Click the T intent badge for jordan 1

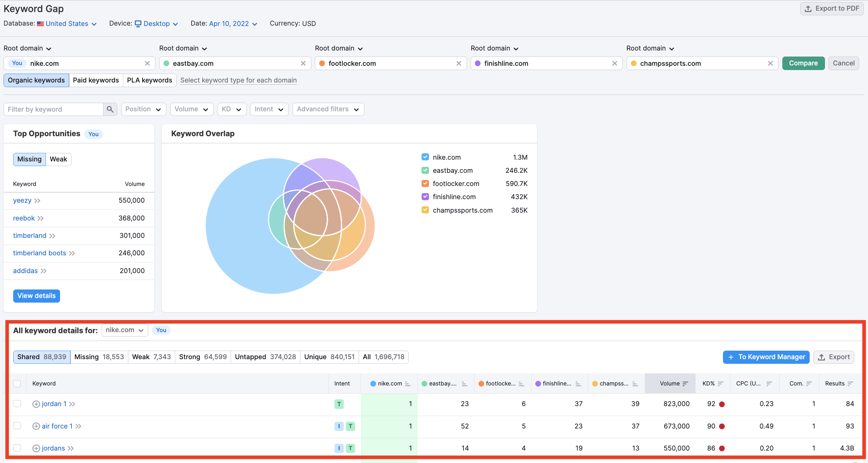[x=339, y=404]
